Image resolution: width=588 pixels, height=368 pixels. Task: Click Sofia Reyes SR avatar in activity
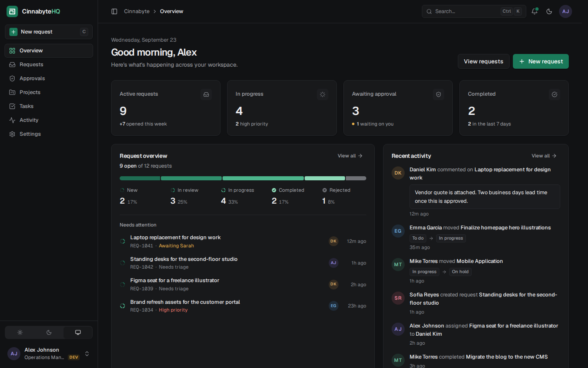(398, 298)
